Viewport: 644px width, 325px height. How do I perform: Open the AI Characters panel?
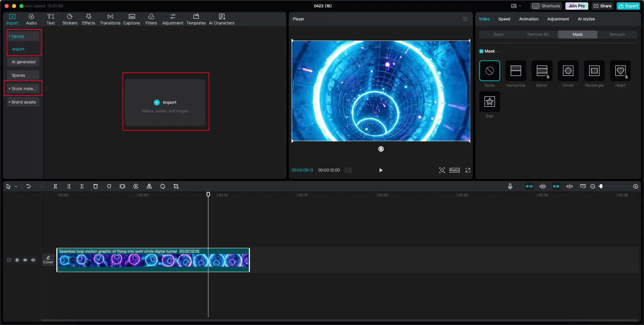click(222, 19)
